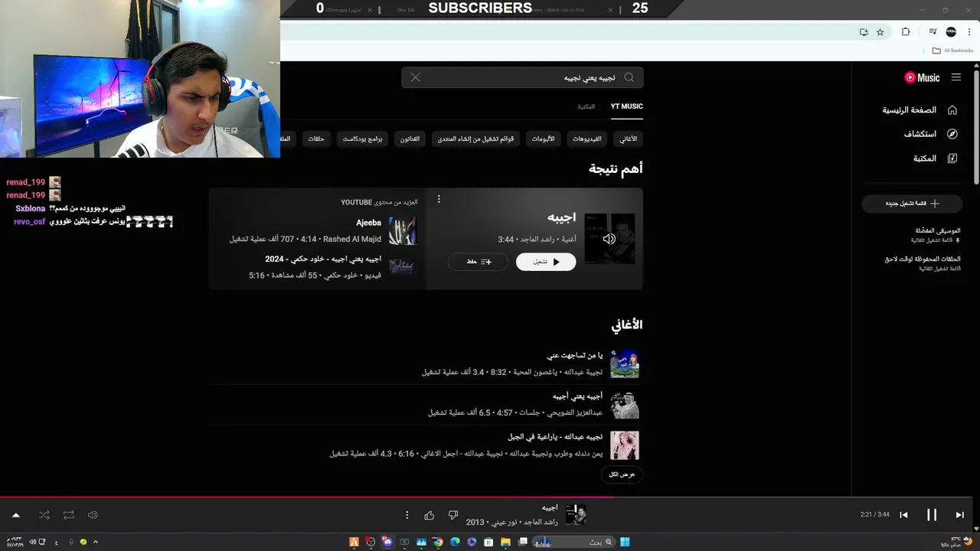Open top result card three-dot menu
The height and width of the screenshot is (551, 980).
439,199
